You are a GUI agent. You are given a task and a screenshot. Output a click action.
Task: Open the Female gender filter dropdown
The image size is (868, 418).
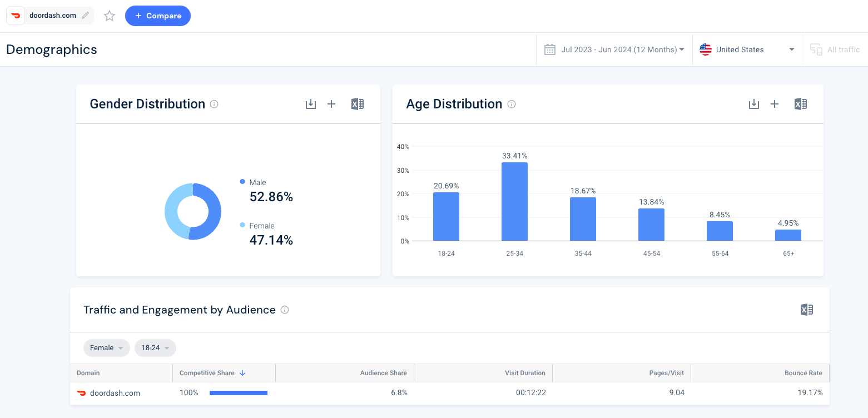[x=106, y=348]
